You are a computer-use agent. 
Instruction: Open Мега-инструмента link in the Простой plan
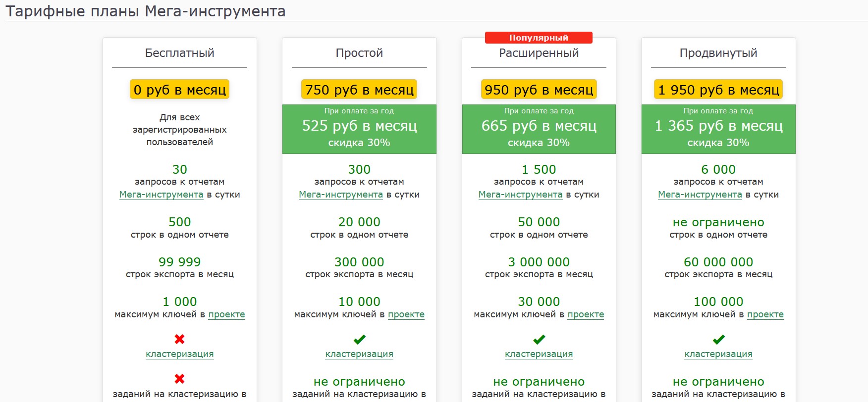pos(341,195)
